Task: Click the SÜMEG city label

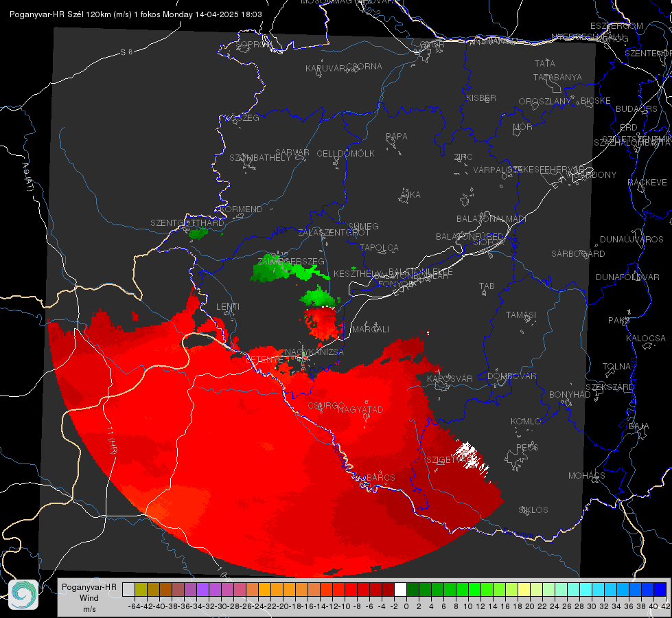Action: [x=363, y=226]
